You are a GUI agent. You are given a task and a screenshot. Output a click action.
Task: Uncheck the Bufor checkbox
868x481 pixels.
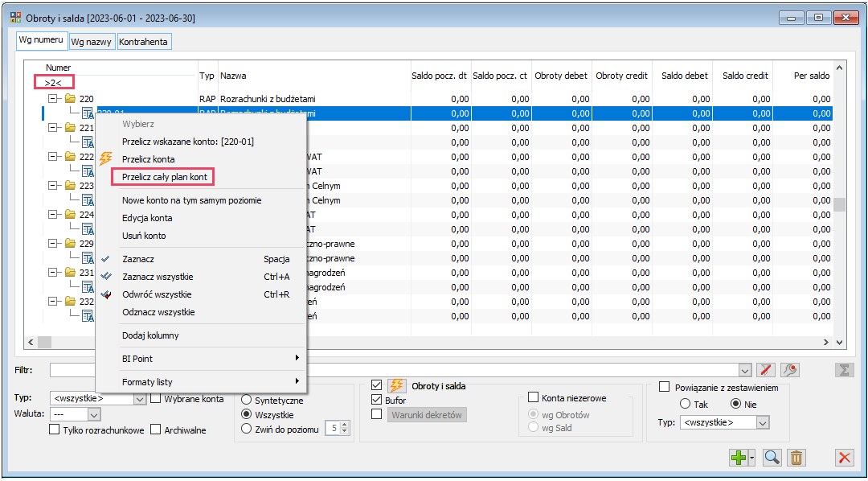pyautogui.click(x=377, y=400)
